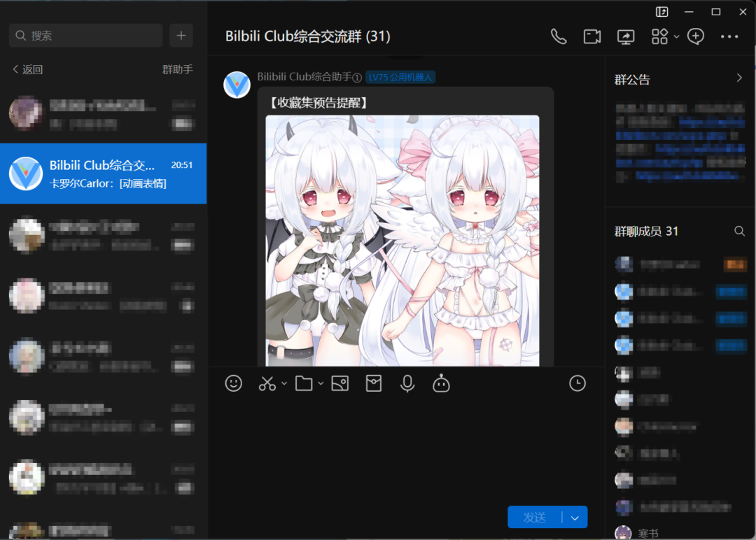This screenshot has height=540, width=756.
Task: Go back using the 返回 link
Action: click(27, 69)
